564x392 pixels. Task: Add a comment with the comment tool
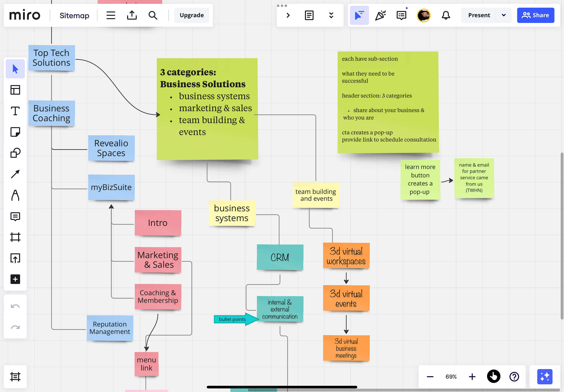coord(15,216)
